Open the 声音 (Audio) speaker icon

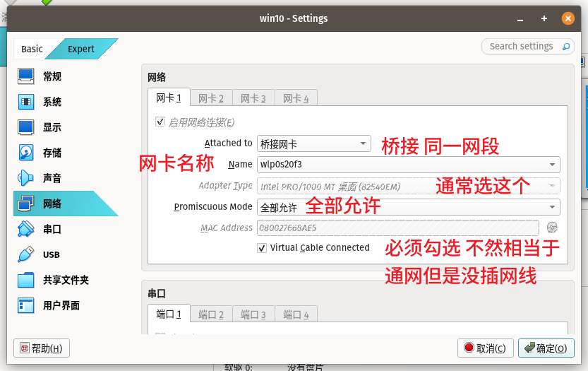pos(26,178)
